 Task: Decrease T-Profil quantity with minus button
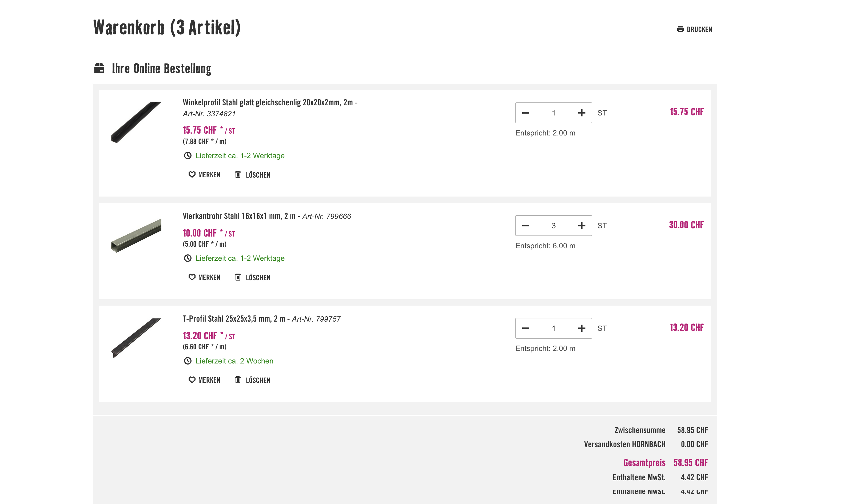[x=525, y=328]
